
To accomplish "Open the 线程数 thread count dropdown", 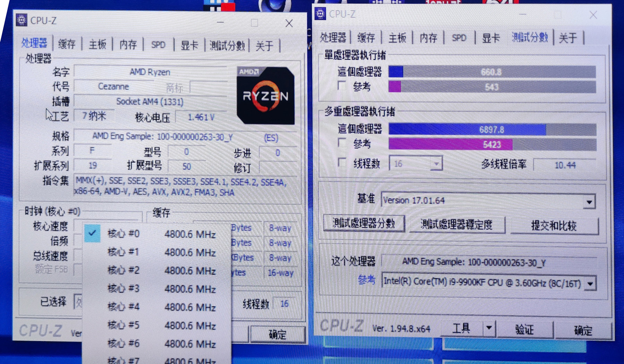I will 416,163.
